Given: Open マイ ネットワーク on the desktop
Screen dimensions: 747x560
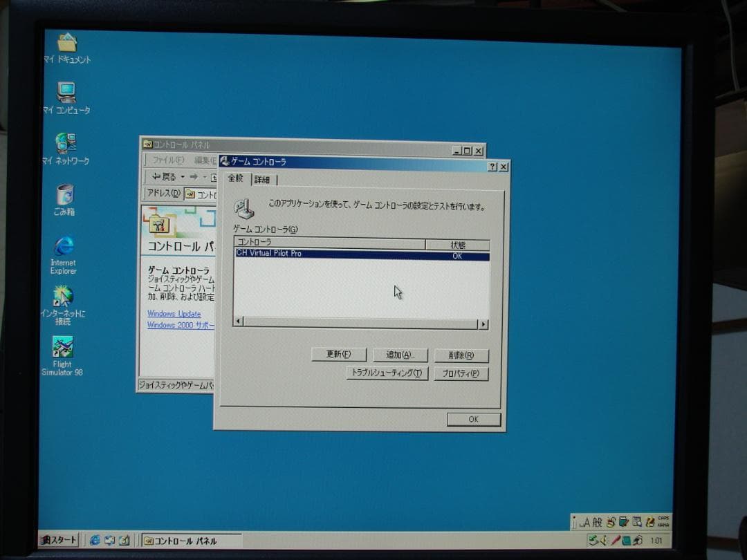Looking at the screenshot, I should (x=66, y=142).
